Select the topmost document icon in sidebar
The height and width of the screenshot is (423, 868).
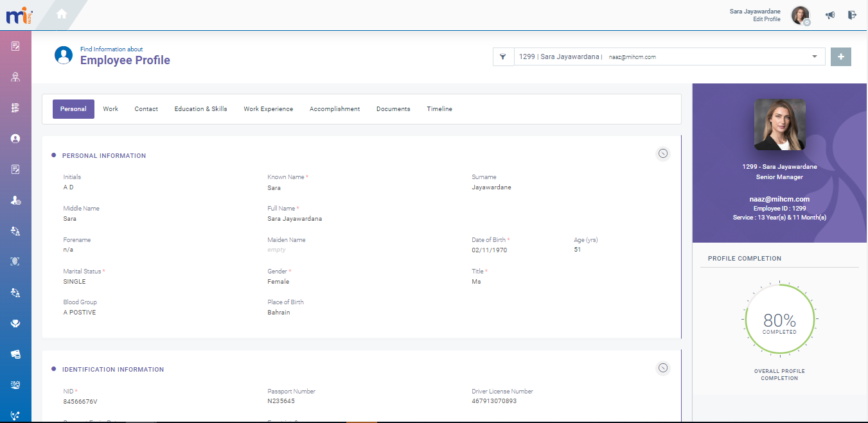[x=15, y=46]
